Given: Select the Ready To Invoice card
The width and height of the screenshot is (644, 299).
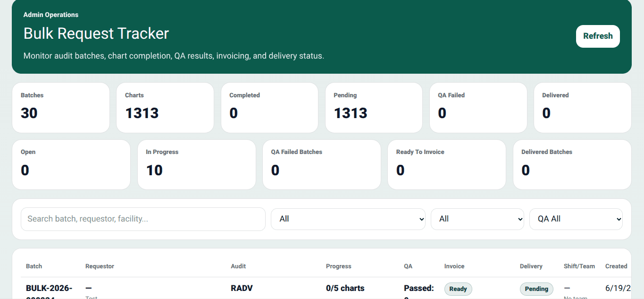Looking at the screenshot, I should pyautogui.click(x=447, y=164).
